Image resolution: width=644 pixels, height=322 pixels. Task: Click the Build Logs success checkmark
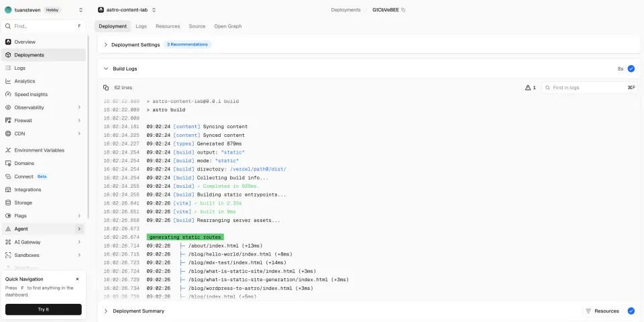click(x=631, y=68)
